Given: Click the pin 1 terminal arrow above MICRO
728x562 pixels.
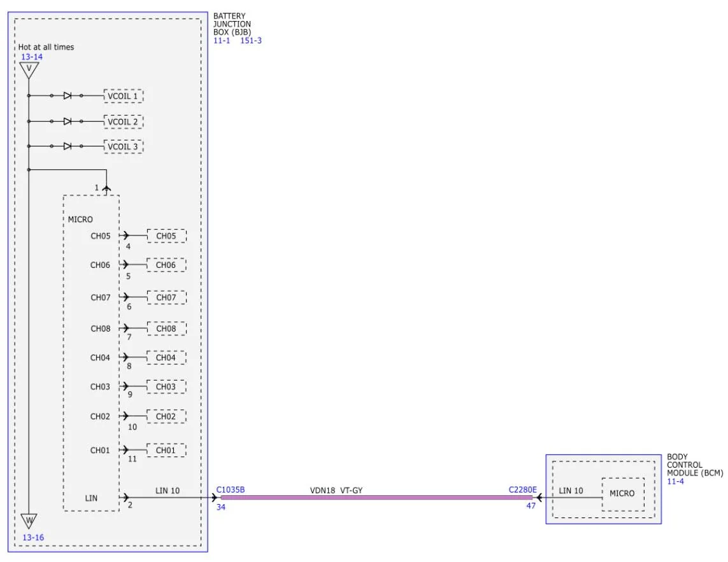Looking at the screenshot, I should [x=106, y=188].
